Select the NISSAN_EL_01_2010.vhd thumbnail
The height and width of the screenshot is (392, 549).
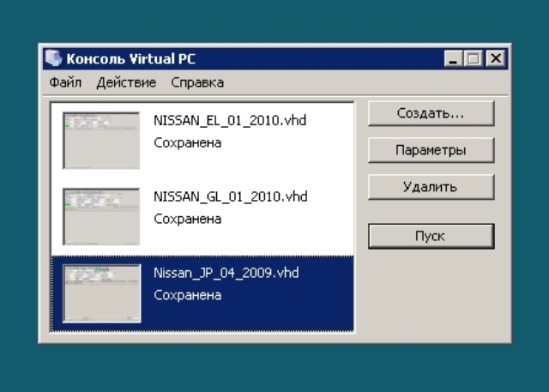coord(101,140)
